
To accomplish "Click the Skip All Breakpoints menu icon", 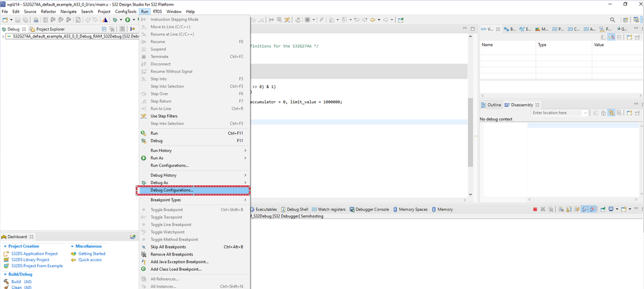I will tap(143, 247).
